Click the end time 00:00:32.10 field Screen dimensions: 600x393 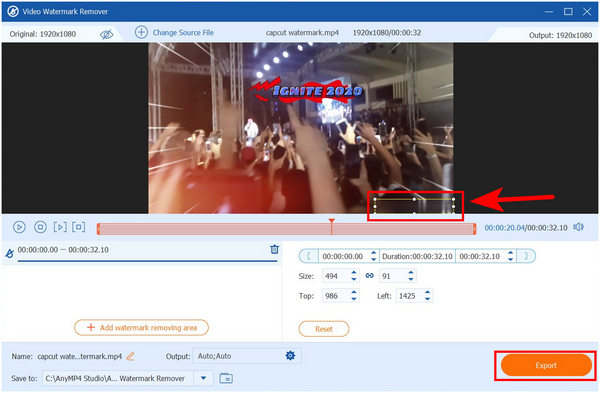480,257
